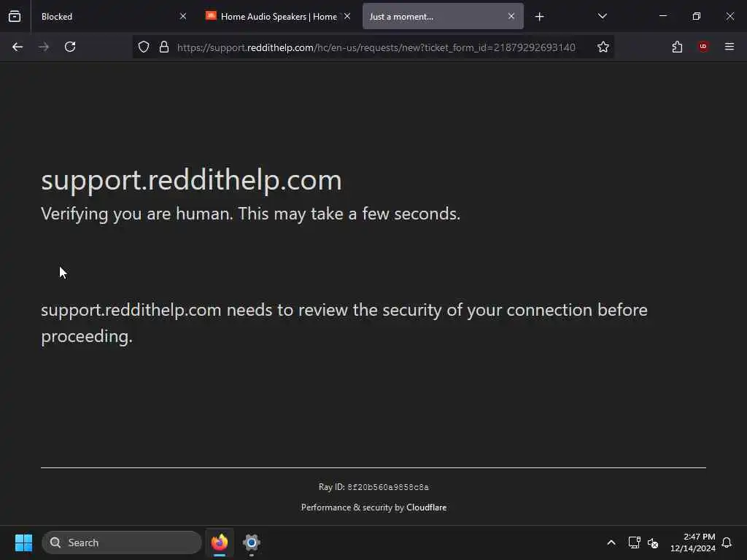This screenshot has height=560, width=747.
Task: Open Firefox View tab overview icon
Action: (15, 16)
